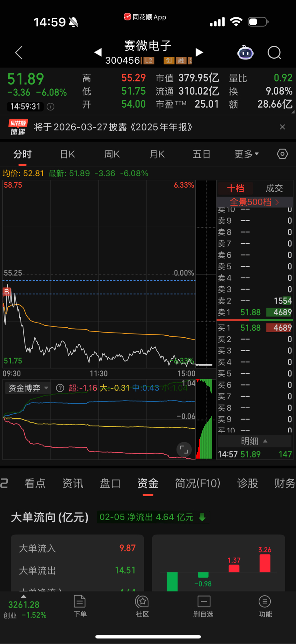Tap the 创 board tag badge
Screen dimensions: 296x644
coord(169,61)
